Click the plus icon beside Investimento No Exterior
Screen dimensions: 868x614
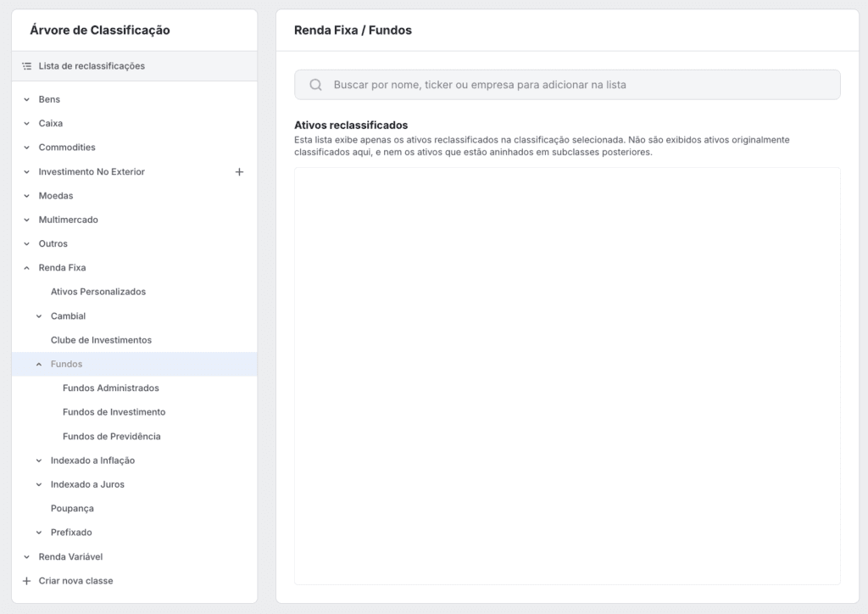(x=239, y=172)
